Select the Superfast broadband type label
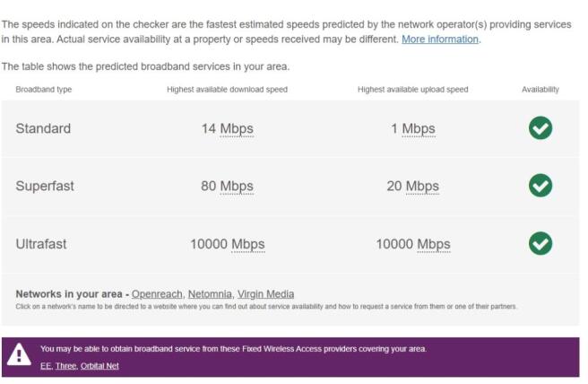Viewport: 588px width, 384px height. click(x=45, y=187)
